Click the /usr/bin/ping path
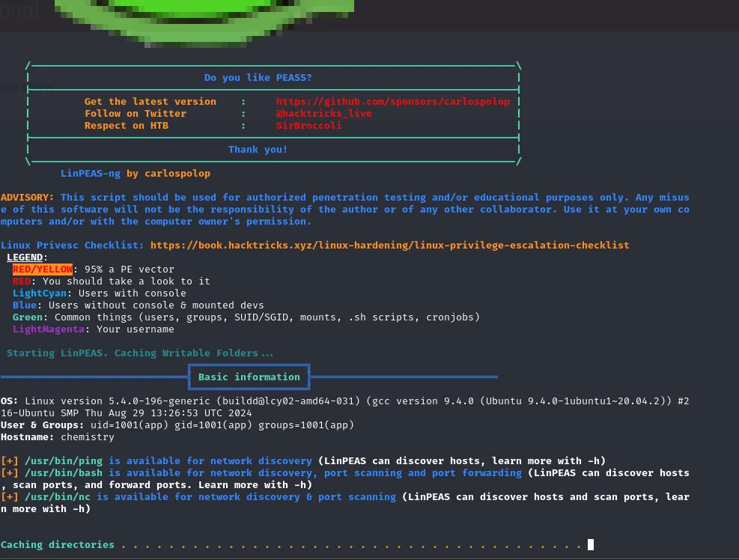 [64, 461]
